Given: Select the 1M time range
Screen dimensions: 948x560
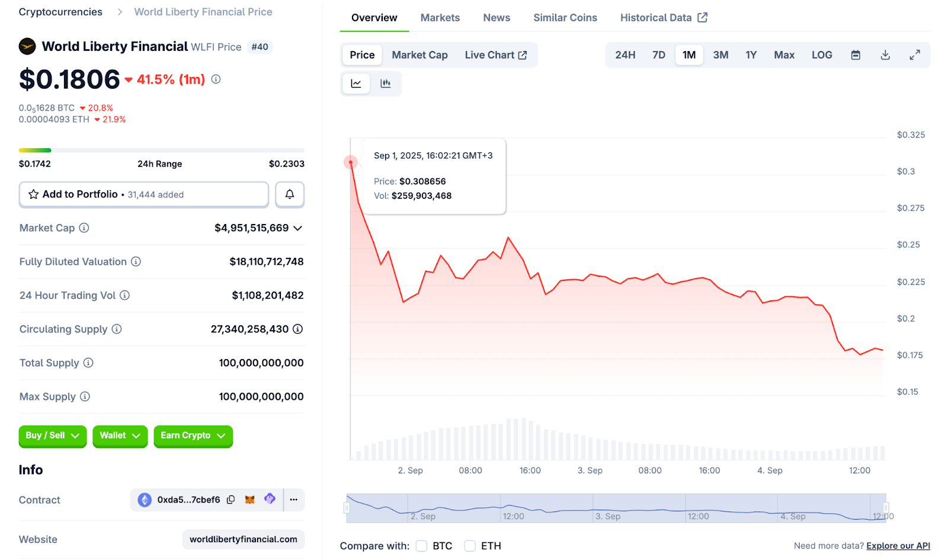Looking at the screenshot, I should pyautogui.click(x=689, y=55).
